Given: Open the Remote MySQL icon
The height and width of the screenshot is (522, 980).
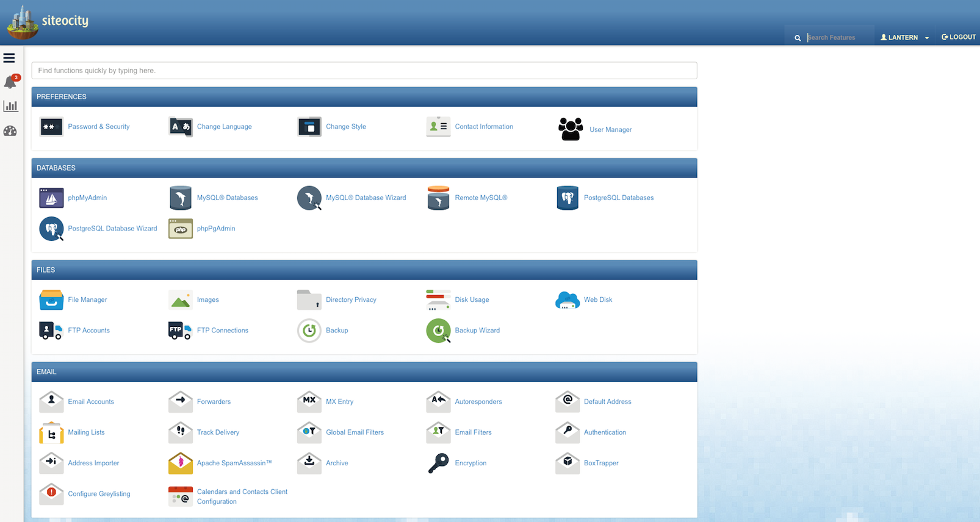Looking at the screenshot, I should (x=438, y=198).
